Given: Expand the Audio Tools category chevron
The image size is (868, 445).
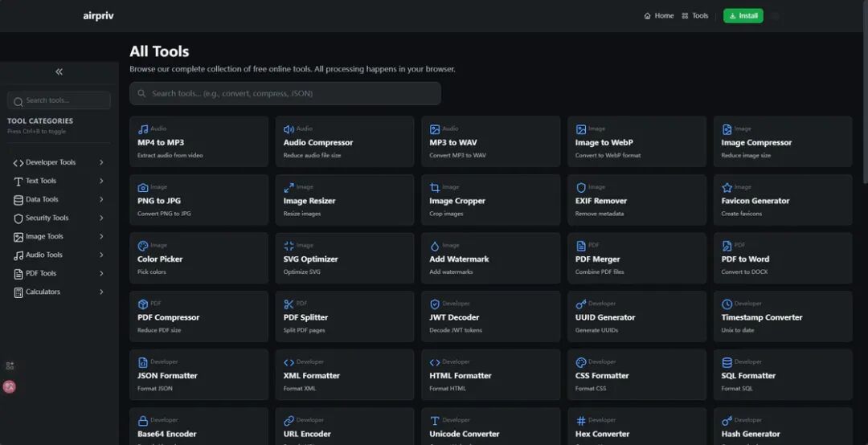Looking at the screenshot, I should 101,255.
